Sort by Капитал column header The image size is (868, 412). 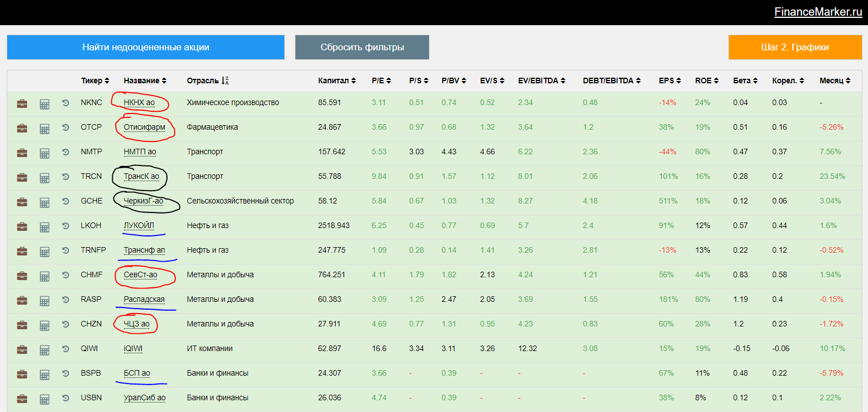click(x=337, y=80)
